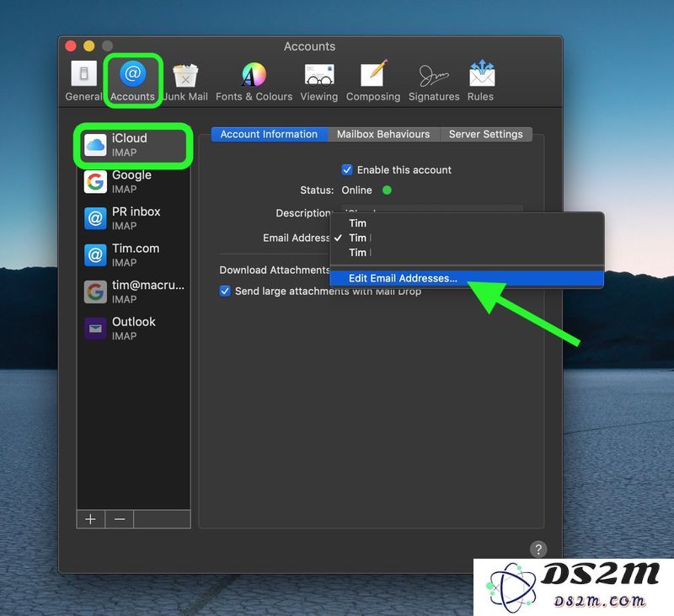Viewport: 674px width, 616px height.
Task: Select the Google IMAP account
Action: [133, 182]
